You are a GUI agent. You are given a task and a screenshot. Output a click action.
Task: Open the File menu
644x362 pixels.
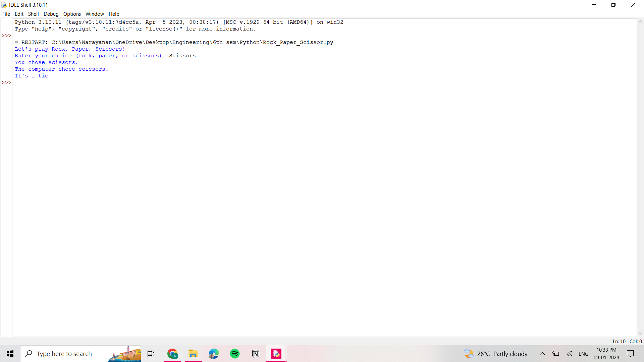click(x=6, y=14)
